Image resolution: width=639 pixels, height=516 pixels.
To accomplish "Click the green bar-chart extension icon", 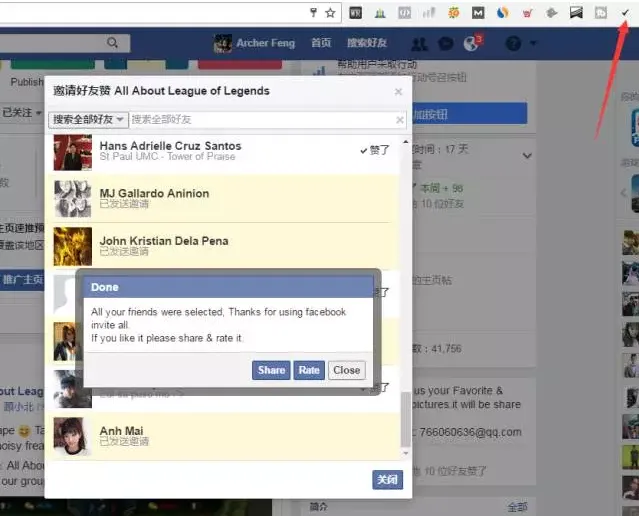I will pos(380,13).
